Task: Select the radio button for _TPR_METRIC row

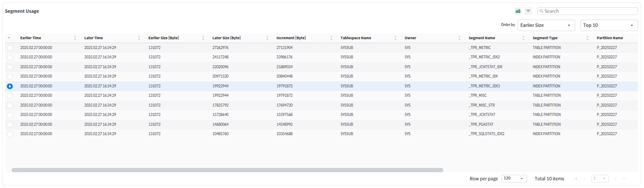Action: coord(10,48)
